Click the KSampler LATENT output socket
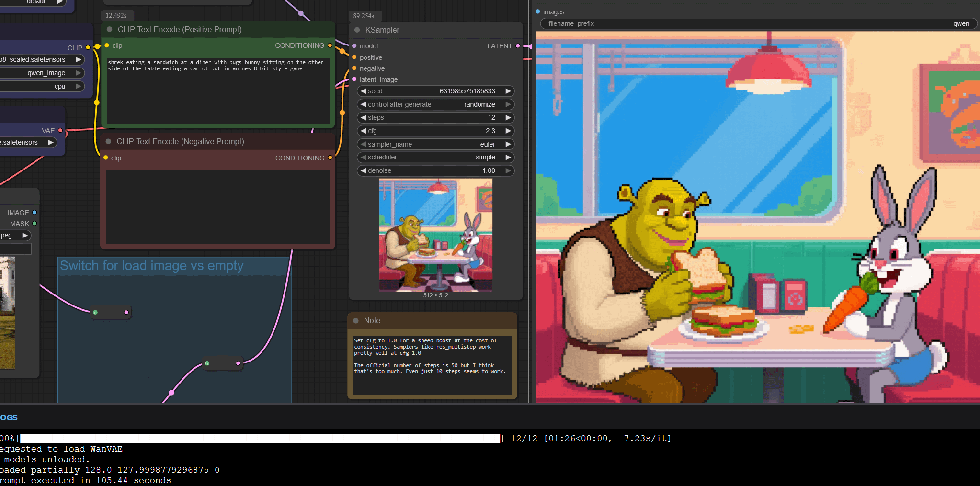The image size is (980, 486). pyautogui.click(x=518, y=46)
